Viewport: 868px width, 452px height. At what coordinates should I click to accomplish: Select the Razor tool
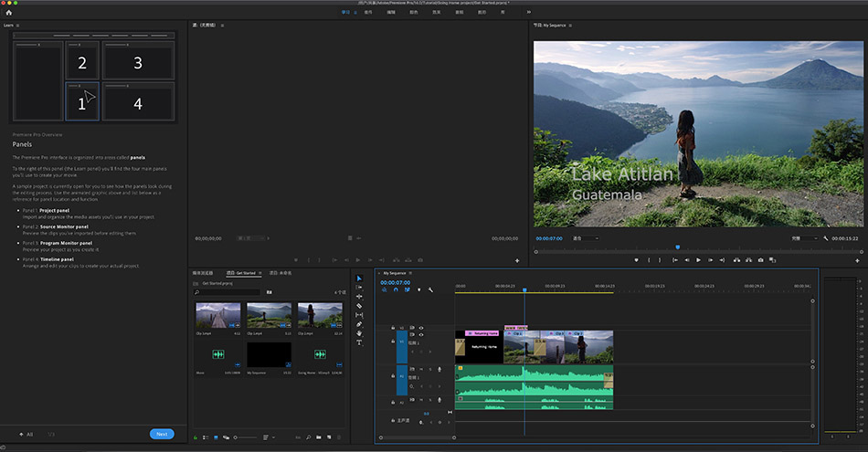(359, 306)
